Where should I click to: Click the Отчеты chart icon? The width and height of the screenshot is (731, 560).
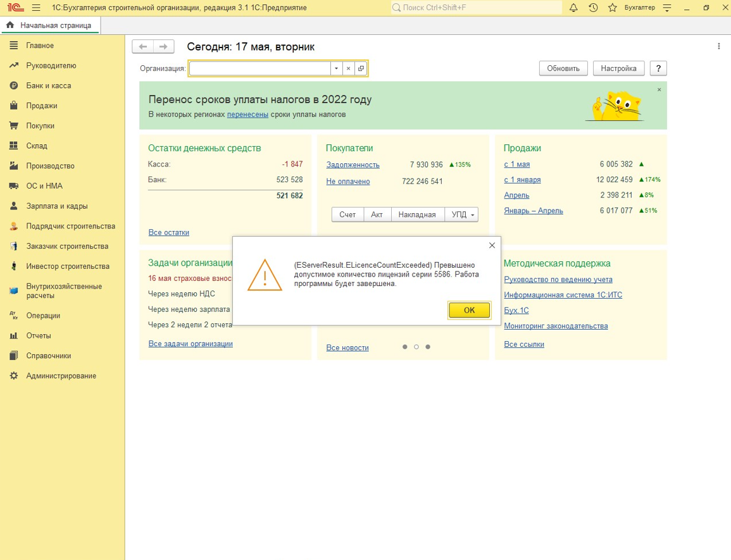[14, 336]
